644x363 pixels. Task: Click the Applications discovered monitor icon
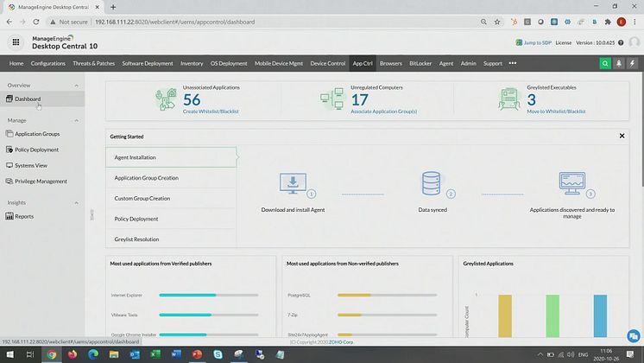tap(571, 184)
